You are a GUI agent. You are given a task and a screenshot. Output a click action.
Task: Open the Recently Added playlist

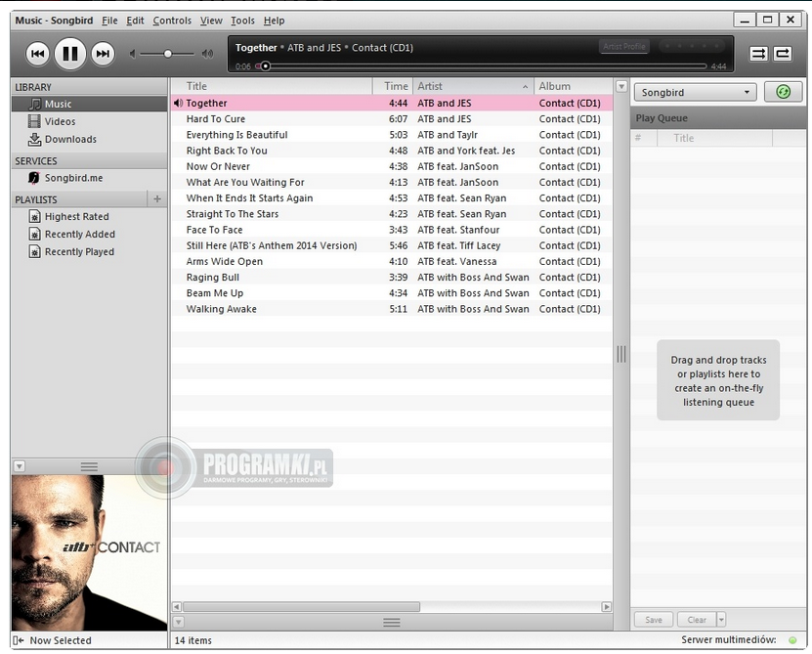click(89, 234)
